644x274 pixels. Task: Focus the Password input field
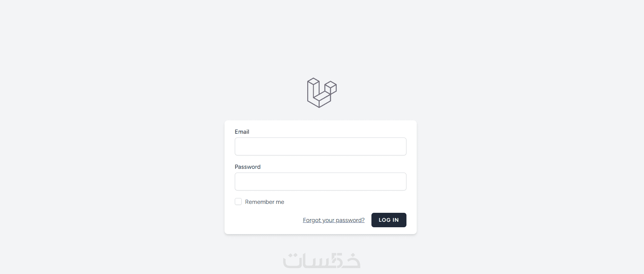tap(320, 182)
